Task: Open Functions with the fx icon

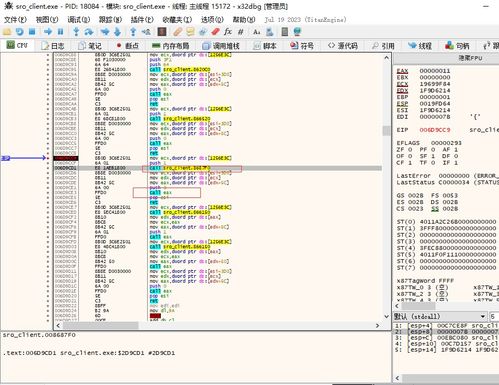Action: click(x=228, y=32)
